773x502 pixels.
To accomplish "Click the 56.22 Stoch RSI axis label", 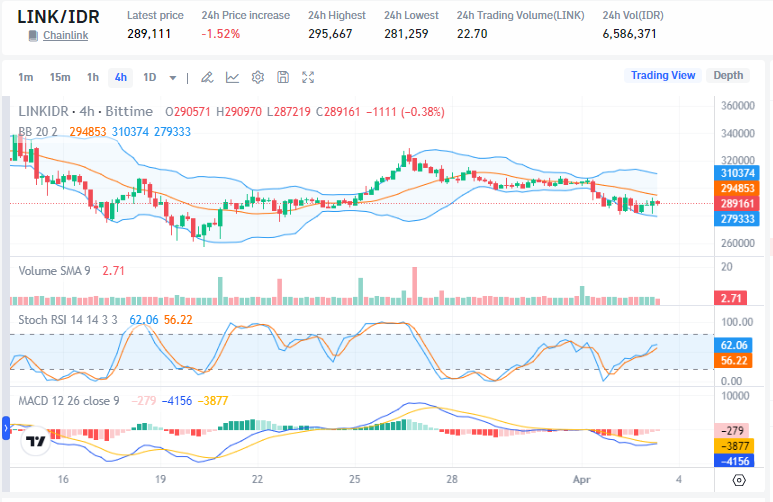I will pyautogui.click(x=734, y=360).
